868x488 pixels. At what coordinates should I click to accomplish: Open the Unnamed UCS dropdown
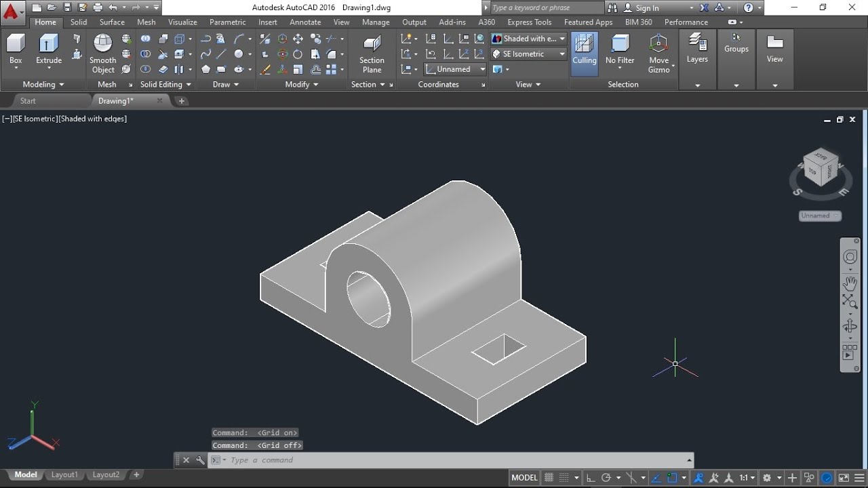click(455, 69)
